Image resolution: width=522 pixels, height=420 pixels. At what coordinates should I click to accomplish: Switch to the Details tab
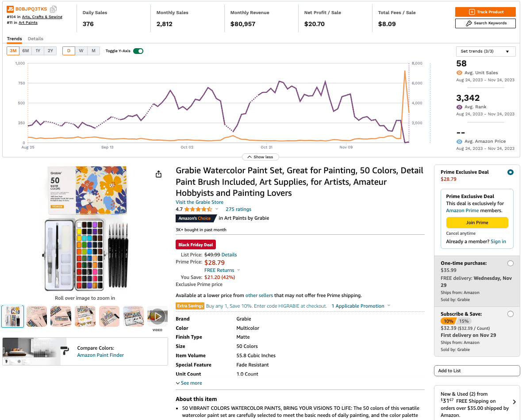35,39
